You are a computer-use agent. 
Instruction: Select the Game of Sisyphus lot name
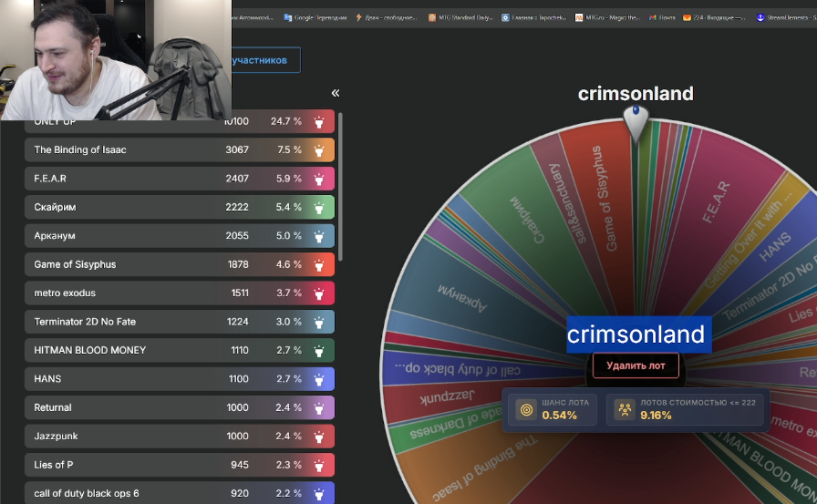[x=75, y=264]
